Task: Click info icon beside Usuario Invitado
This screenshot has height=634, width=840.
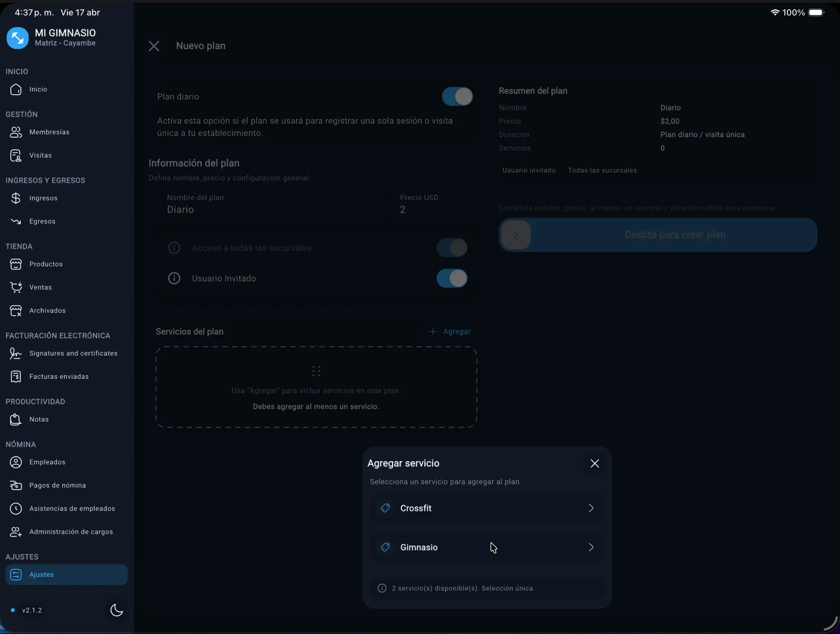Action: click(174, 278)
